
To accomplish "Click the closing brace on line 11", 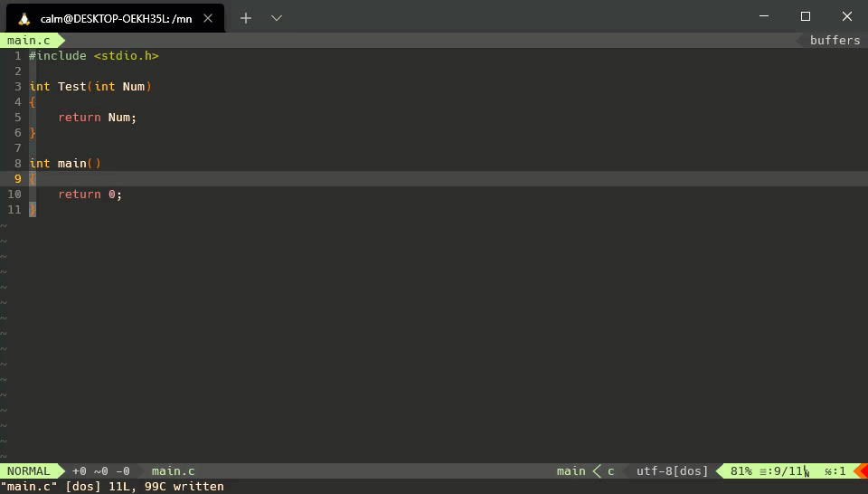I will 33,209.
